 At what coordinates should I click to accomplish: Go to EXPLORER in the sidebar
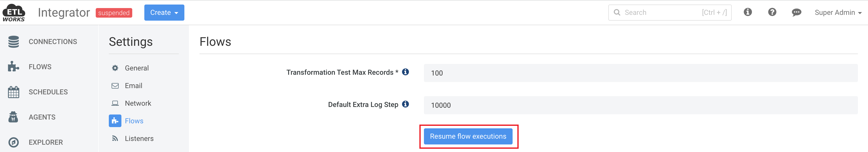[x=46, y=143]
